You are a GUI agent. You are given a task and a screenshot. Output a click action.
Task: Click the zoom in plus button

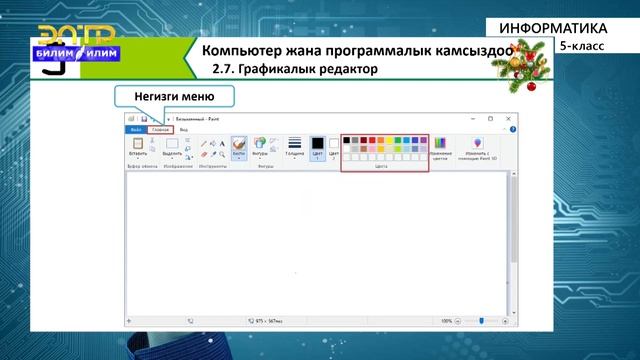[x=505, y=321]
